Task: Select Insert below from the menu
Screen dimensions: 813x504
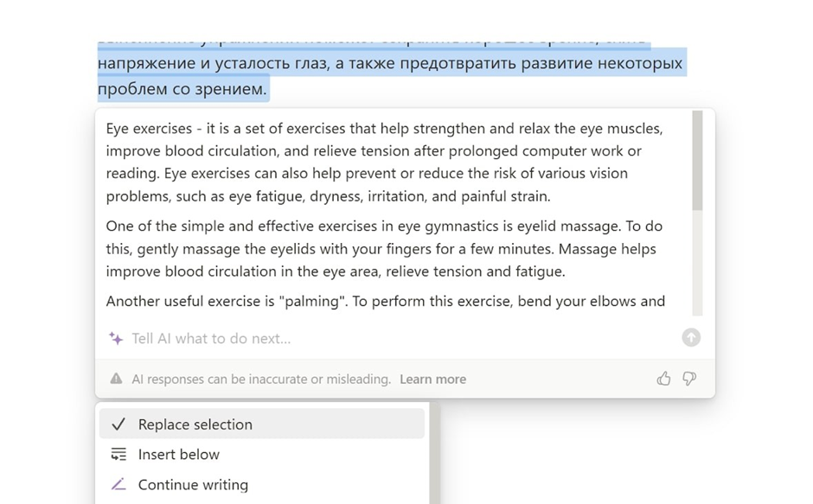Action: pyautogui.click(x=179, y=455)
